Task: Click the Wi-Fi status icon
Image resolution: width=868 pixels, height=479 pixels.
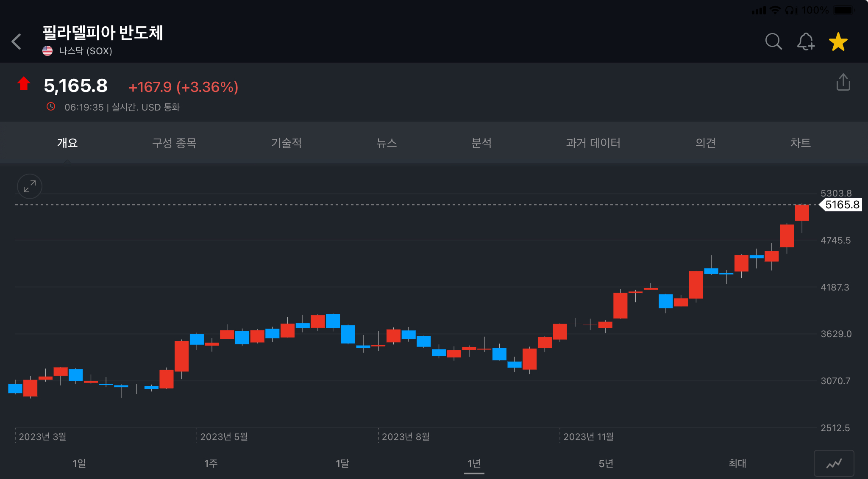Action: coord(775,10)
